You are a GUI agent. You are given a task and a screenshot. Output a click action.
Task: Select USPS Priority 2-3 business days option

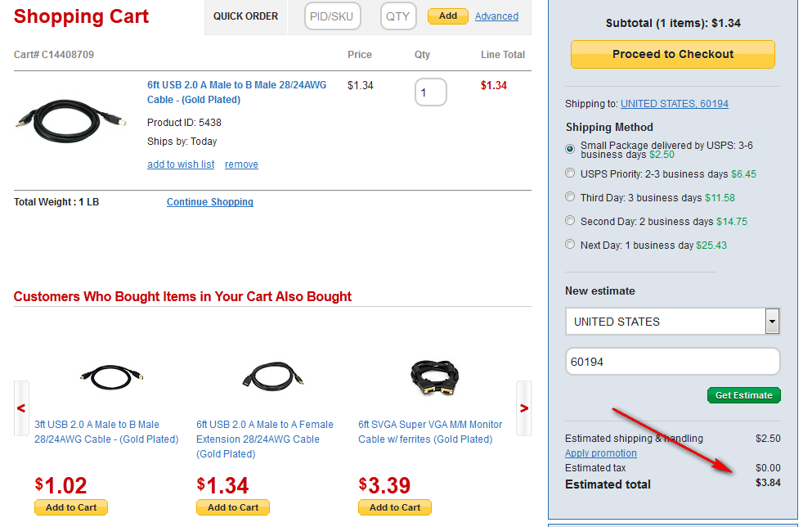(571, 173)
